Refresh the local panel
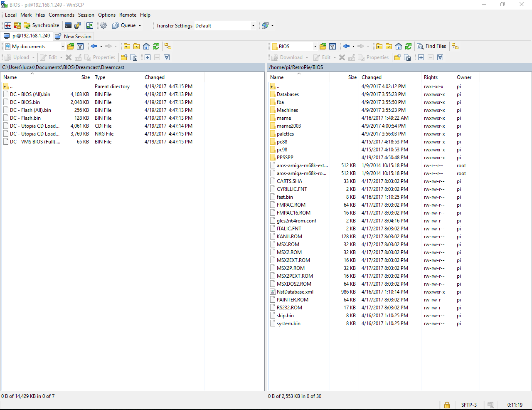Image resolution: width=532 pixels, height=410 pixels. [x=156, y=46]
